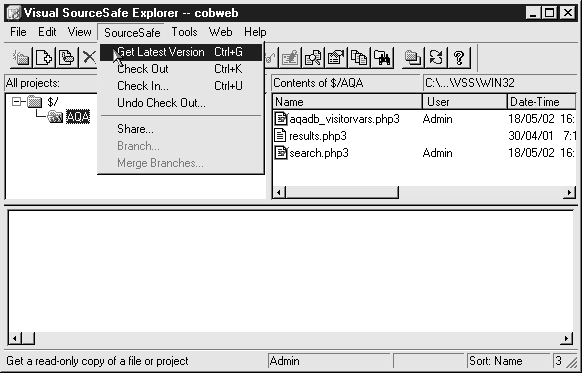Image resolution: width=582 pixels, height=373 pixels.
Task: Click Admin user in aqadb_visitorvars row
Action: pyautogui.click(x=437, y=119)
